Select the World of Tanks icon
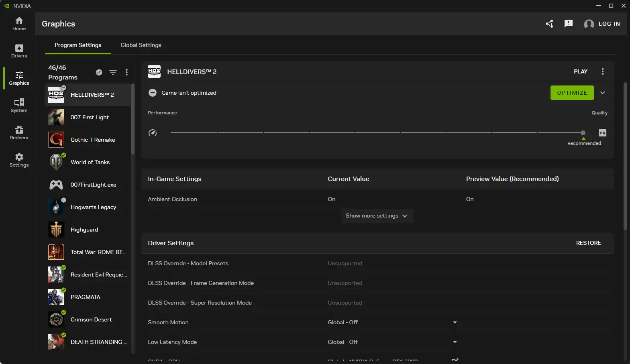Image resolution: width=630 pixels, height=364 pixels. 56,162
